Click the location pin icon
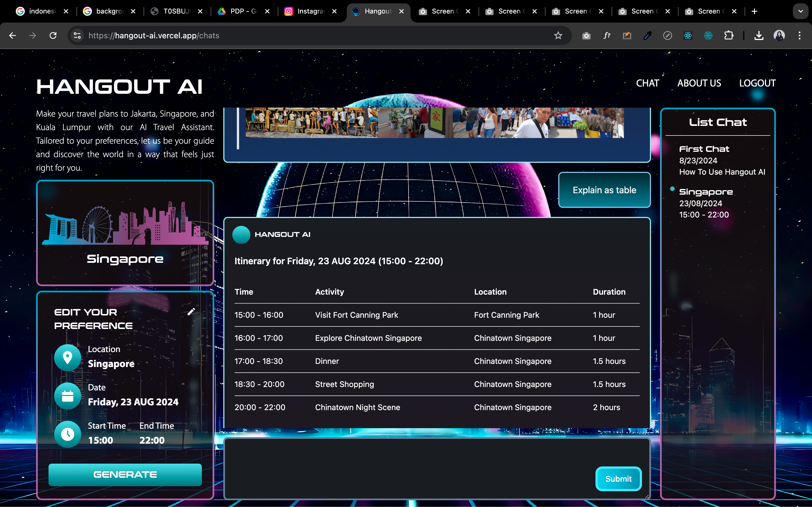This screenshot has width=812, height=507. click(x=67, y=357)
